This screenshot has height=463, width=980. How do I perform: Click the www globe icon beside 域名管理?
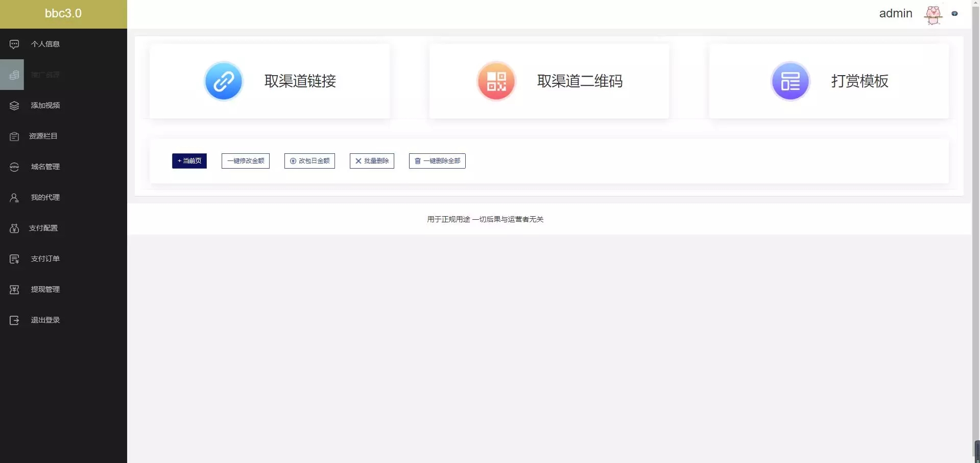click(x=14, y=167)
